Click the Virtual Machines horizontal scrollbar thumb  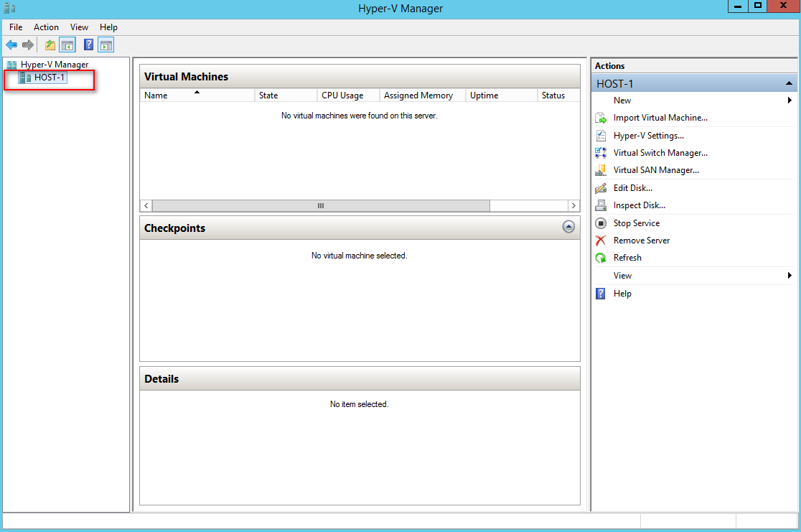(321, 205)
